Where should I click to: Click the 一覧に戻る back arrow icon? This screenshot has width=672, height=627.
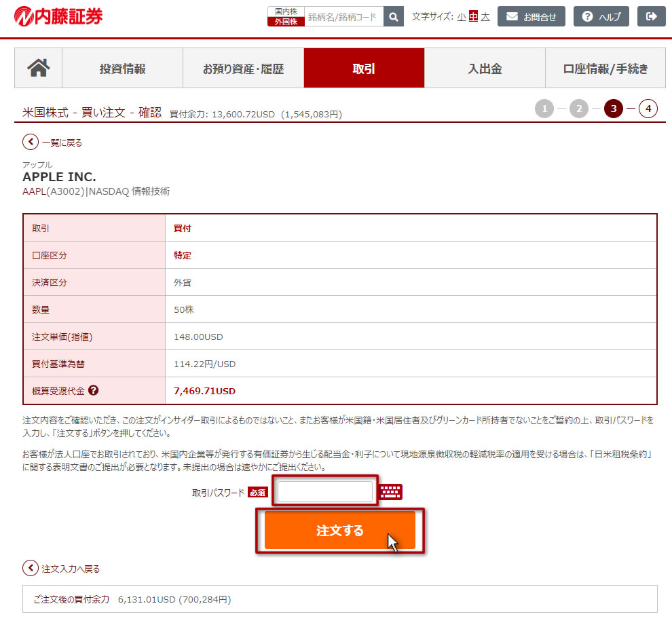coord(31,142)
